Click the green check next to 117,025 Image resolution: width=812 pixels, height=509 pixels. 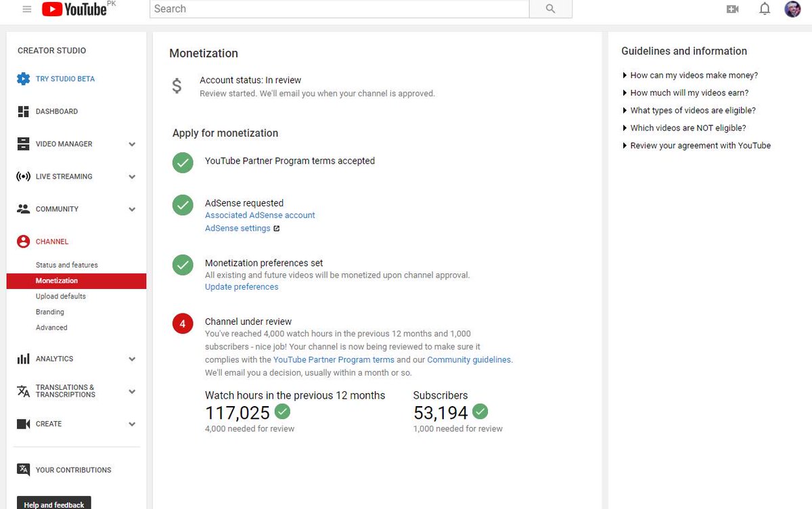click(x=283, y=411)
